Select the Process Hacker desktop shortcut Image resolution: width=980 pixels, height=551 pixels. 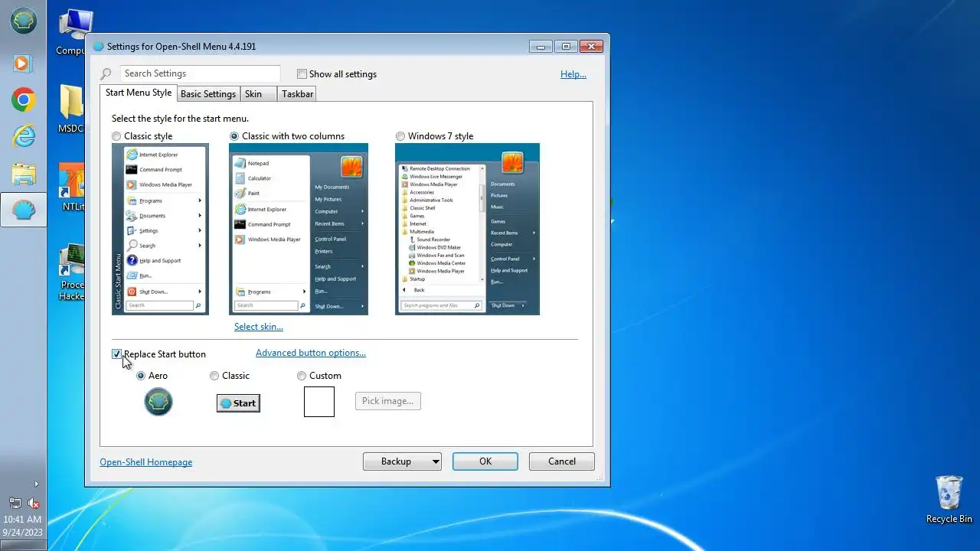[72, 272]
